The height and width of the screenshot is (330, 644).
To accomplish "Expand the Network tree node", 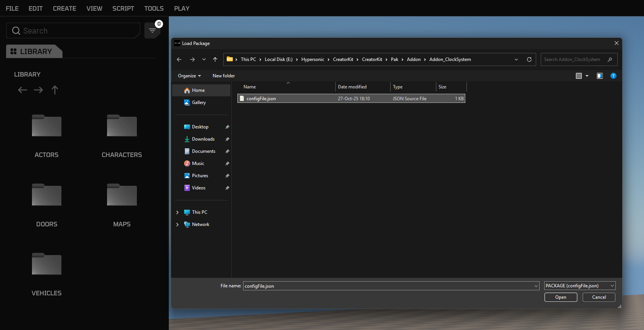I will [x=177, y=224].
